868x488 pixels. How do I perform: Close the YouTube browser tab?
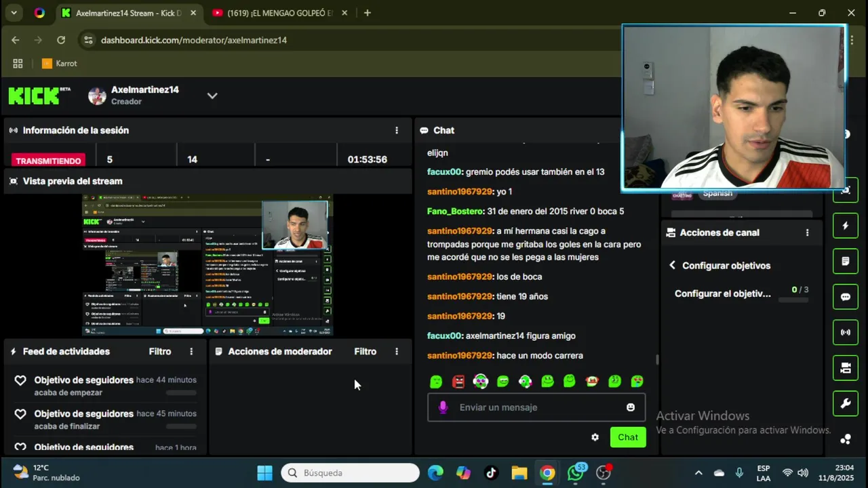point(344,13)
